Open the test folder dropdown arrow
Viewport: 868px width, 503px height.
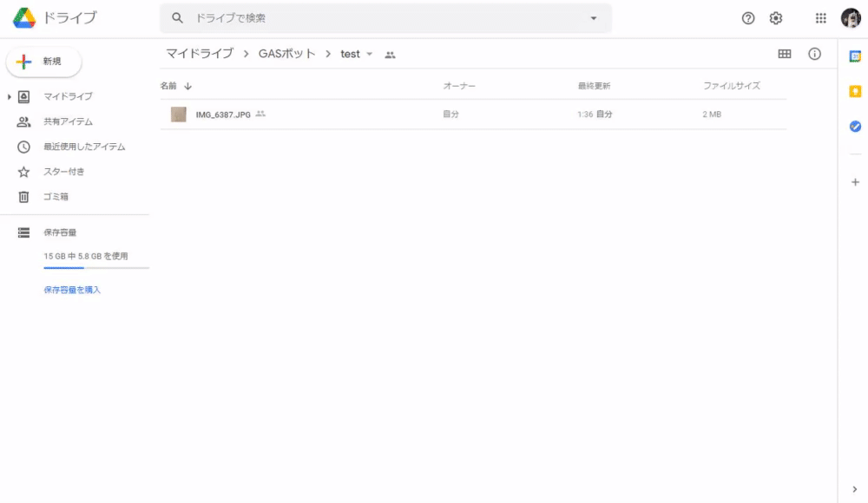(x=369, y=55)
